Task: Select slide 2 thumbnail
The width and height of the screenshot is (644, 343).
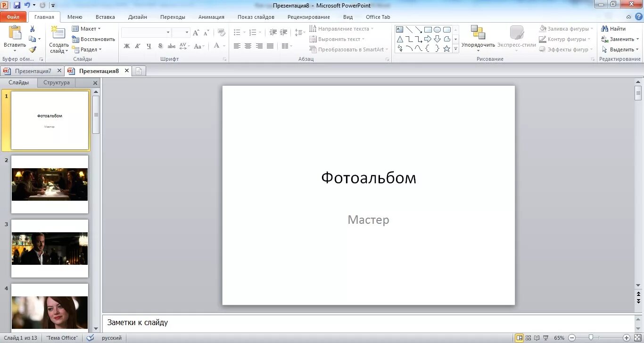Action: point(50,184)
